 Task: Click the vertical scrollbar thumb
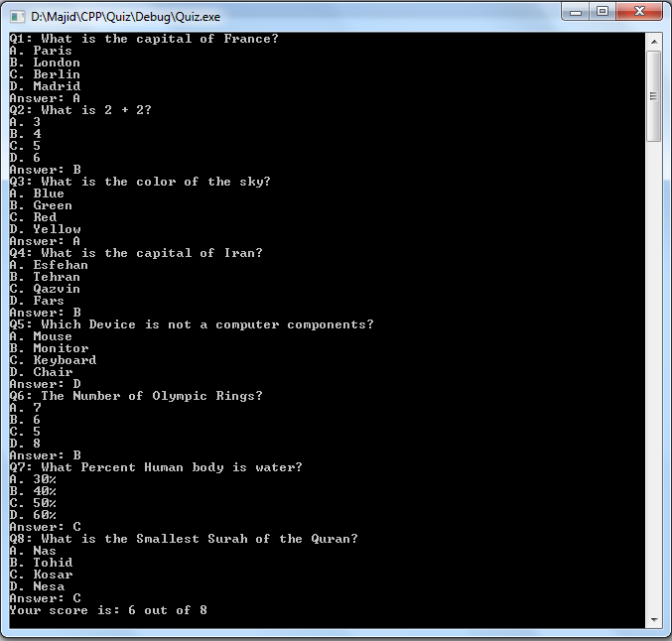(654, 96)
